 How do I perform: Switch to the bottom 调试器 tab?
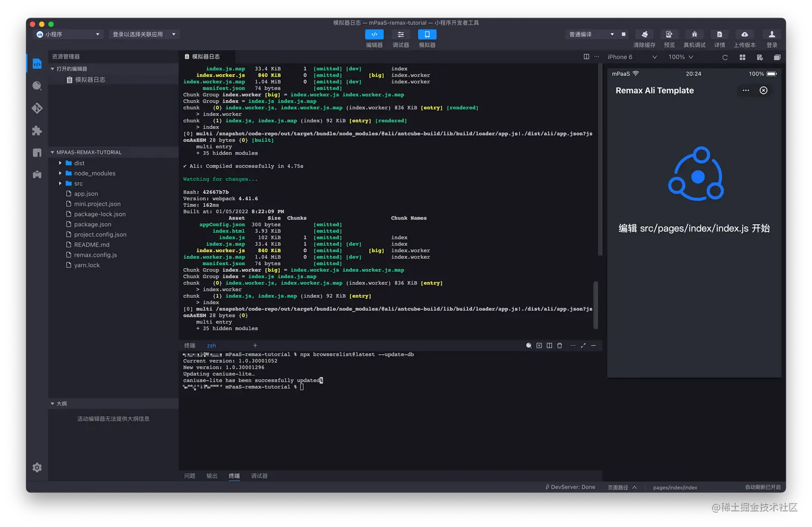[259, 476]
